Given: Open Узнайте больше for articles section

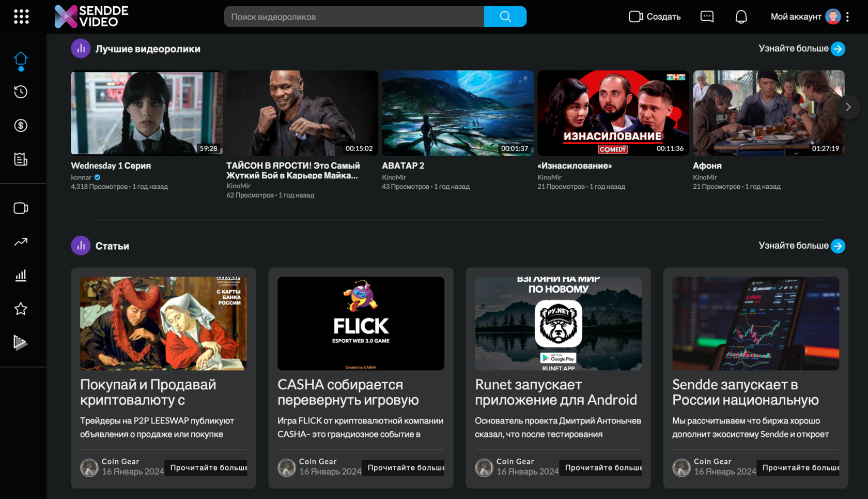Looking at the screenshot, I should click(x=794, y=246).
